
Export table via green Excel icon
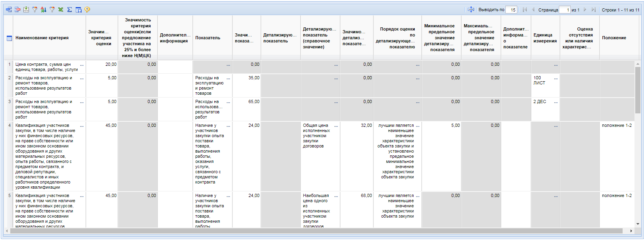pos(61,10)
